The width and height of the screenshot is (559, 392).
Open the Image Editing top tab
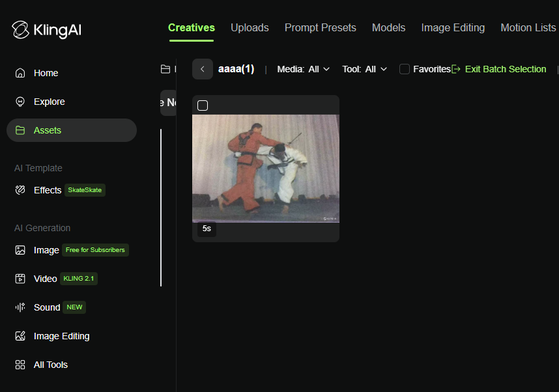click(453, 28)
